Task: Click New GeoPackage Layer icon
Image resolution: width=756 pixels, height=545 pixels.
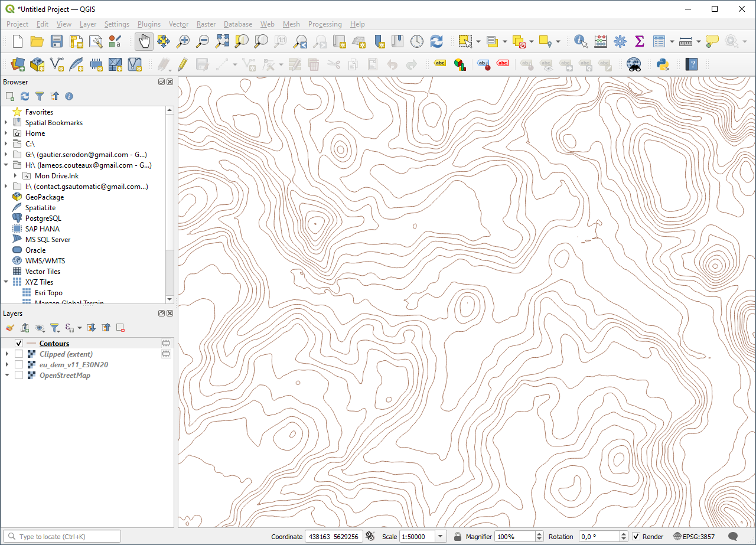Action: click(37, 64)
